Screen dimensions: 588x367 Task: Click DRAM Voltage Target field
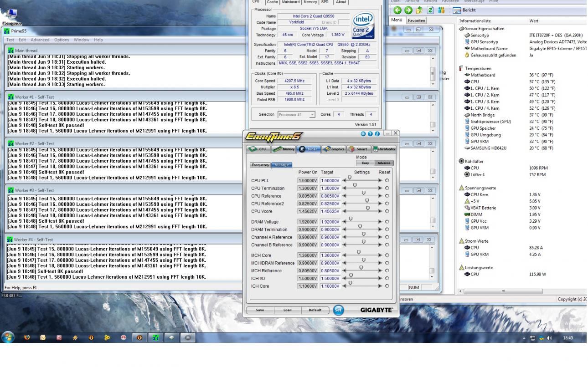point(330,222)
